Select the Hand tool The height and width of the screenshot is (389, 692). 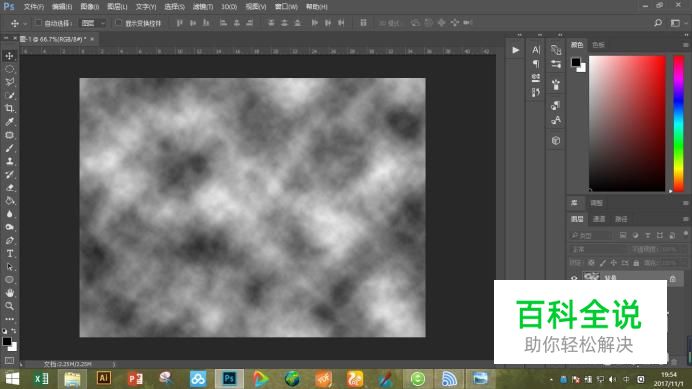(x=9, y=293)
